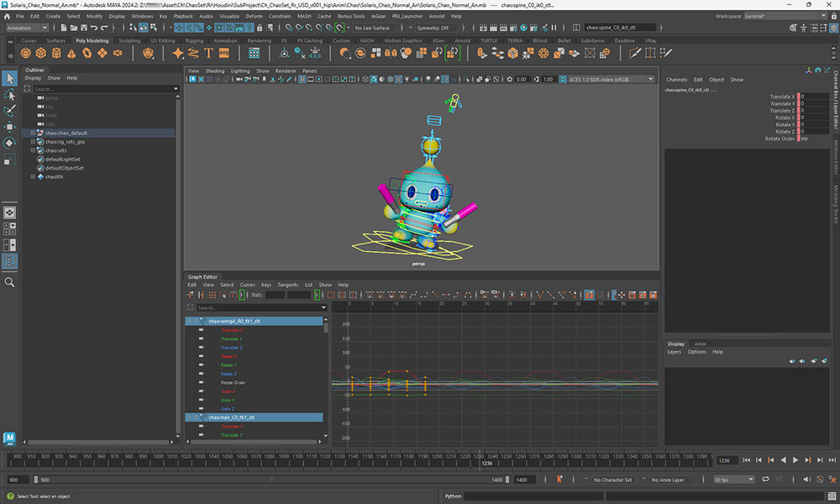
Task: Toggle playback looping mode
Action: (765, 480)
